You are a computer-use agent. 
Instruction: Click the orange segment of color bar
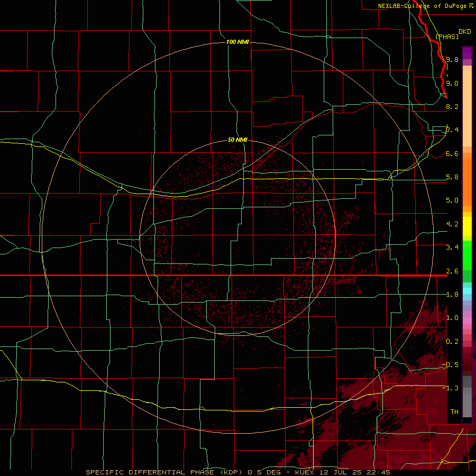(467, 182)
